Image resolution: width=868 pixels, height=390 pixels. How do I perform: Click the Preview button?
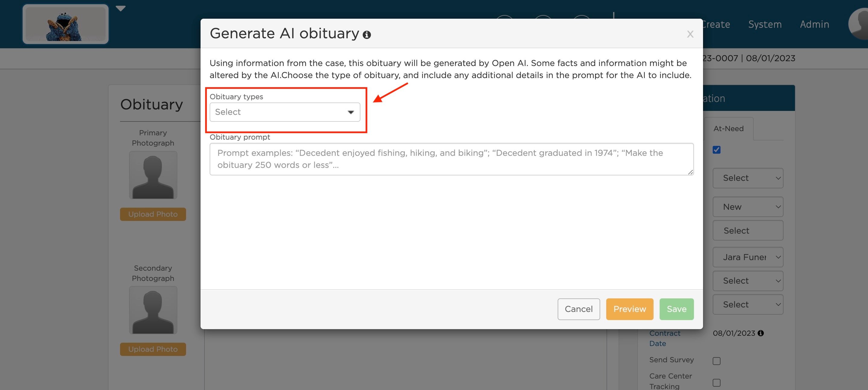click(x=629, y=309)
